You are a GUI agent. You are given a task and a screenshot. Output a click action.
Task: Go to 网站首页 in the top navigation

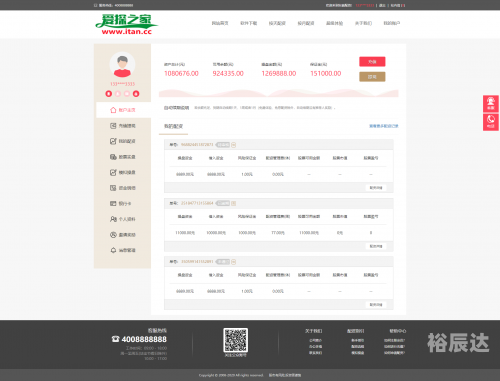tap(220, 23)
